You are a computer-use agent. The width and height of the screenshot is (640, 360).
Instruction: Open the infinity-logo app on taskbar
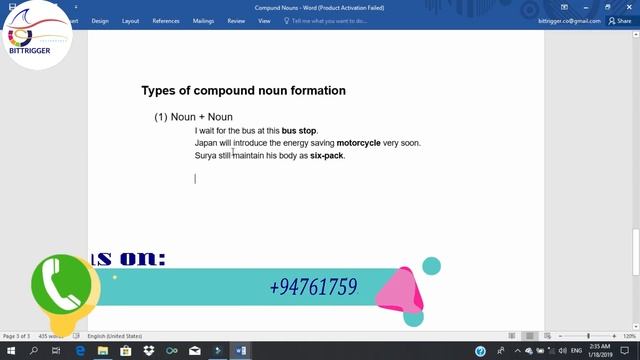coord(172,351)
